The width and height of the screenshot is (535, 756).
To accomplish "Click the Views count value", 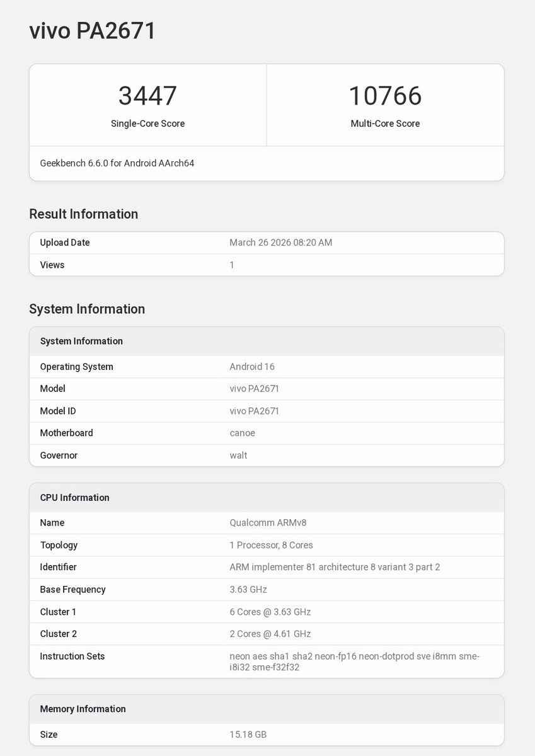I will coord(231,265).
